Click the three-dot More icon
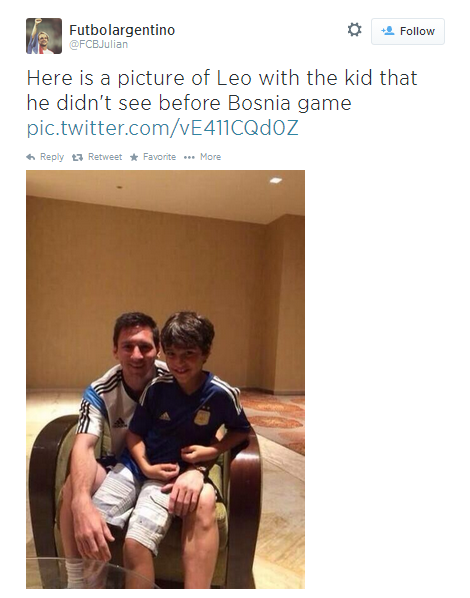The image size is (470, 598). tap(189, 157)
